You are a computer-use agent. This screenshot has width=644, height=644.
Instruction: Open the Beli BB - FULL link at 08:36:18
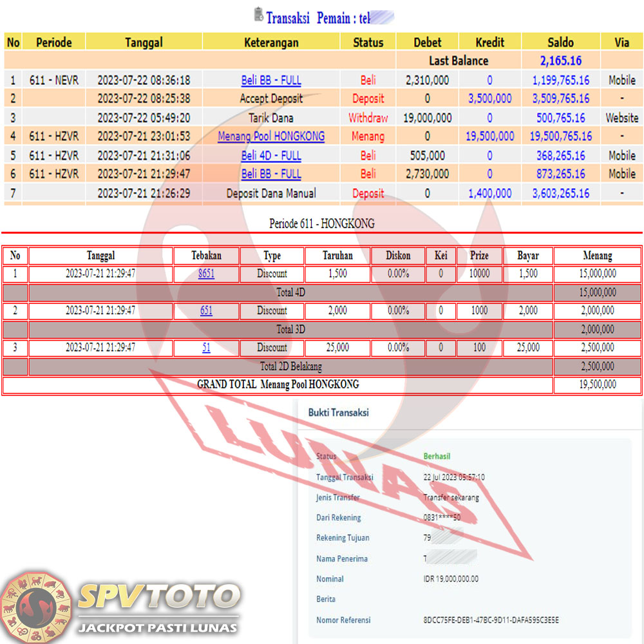pyautogui.click(x=271, y=80)
